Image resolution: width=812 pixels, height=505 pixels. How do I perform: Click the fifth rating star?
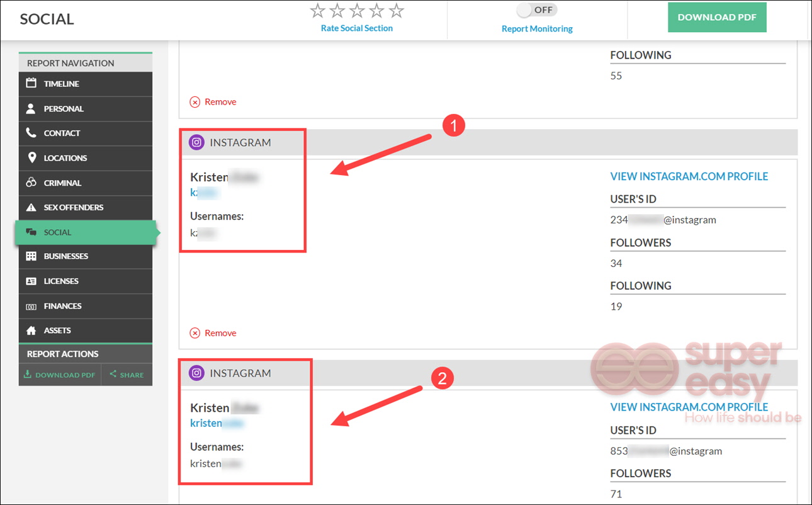(396, 11)
